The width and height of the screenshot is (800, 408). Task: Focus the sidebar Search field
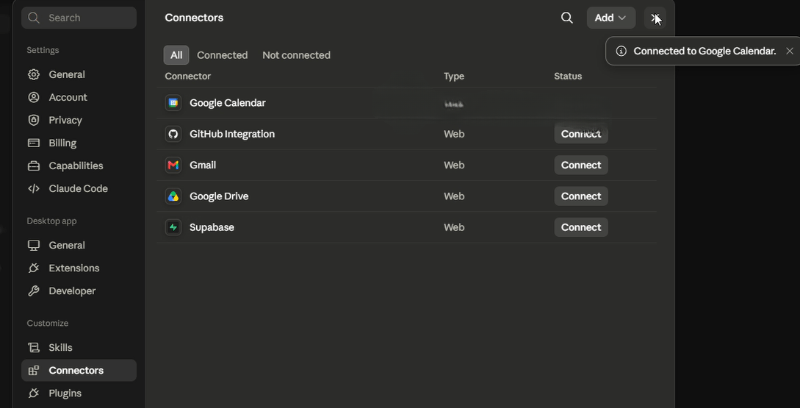pyautogui.click(x=79, y=18)
